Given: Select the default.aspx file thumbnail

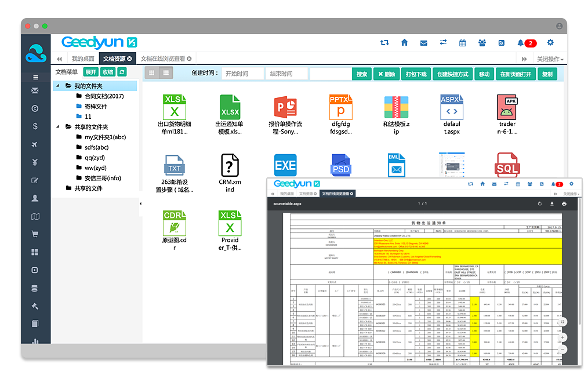Looking at the screenshot, I should click(452, 115).
